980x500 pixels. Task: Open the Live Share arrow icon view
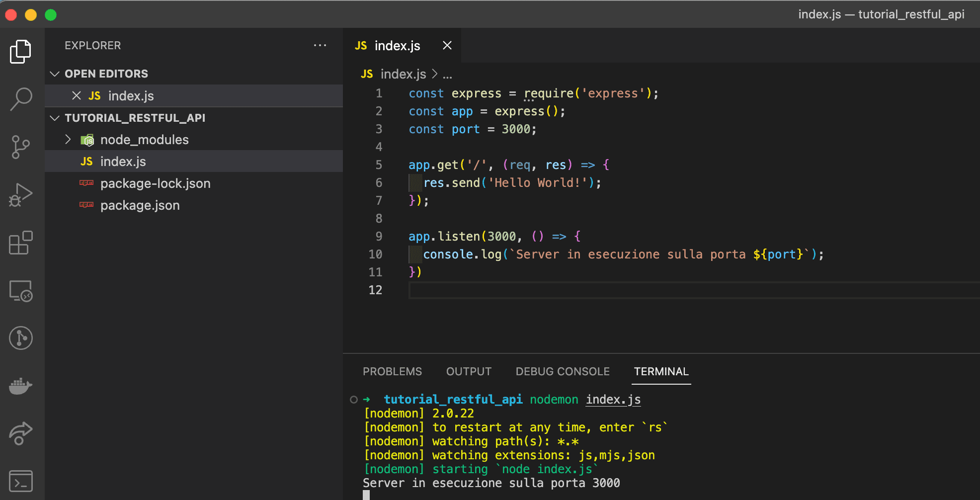21,433
